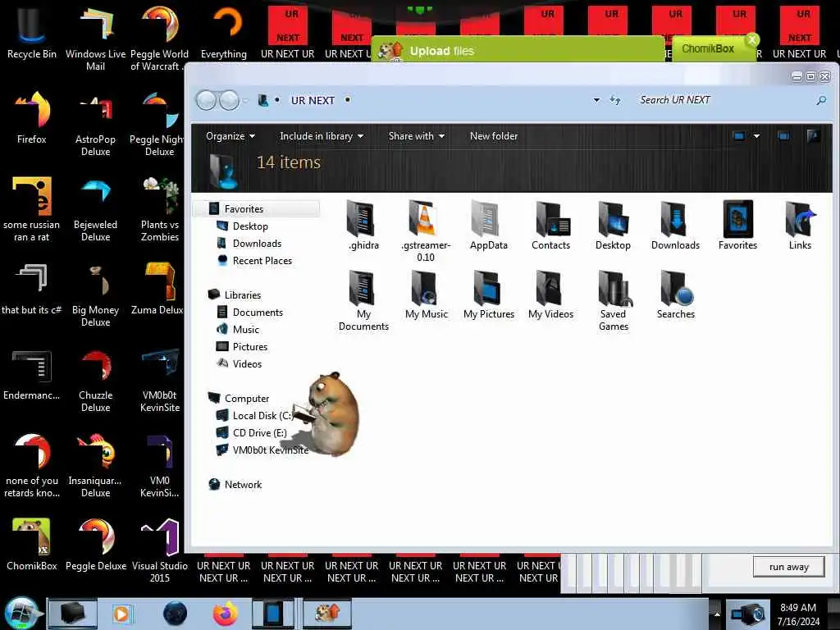Open the AppData folder

pos(488,225)
